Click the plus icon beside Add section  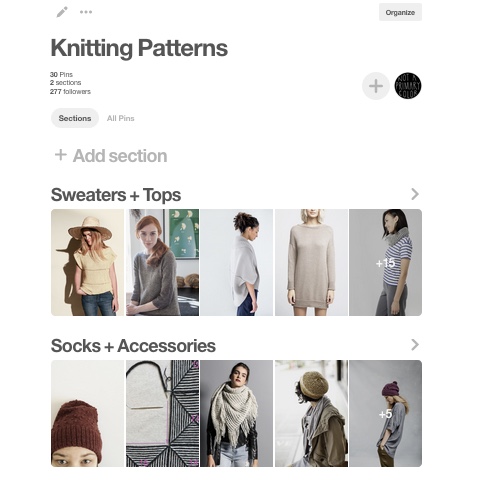pos(61,155)
